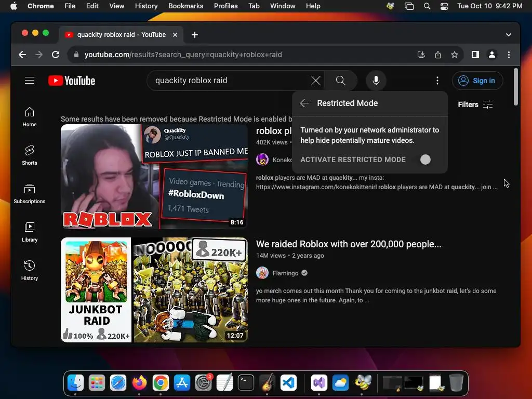Go back with Chrome's back arrow
The height and width of the screenshot is (399, 532).
point(22,55)
